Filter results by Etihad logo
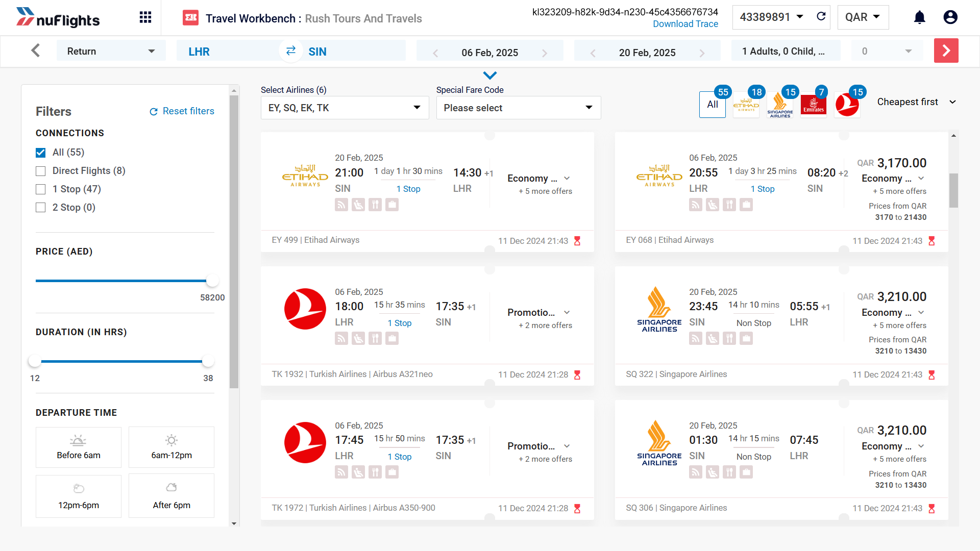 tap(746, 105)
